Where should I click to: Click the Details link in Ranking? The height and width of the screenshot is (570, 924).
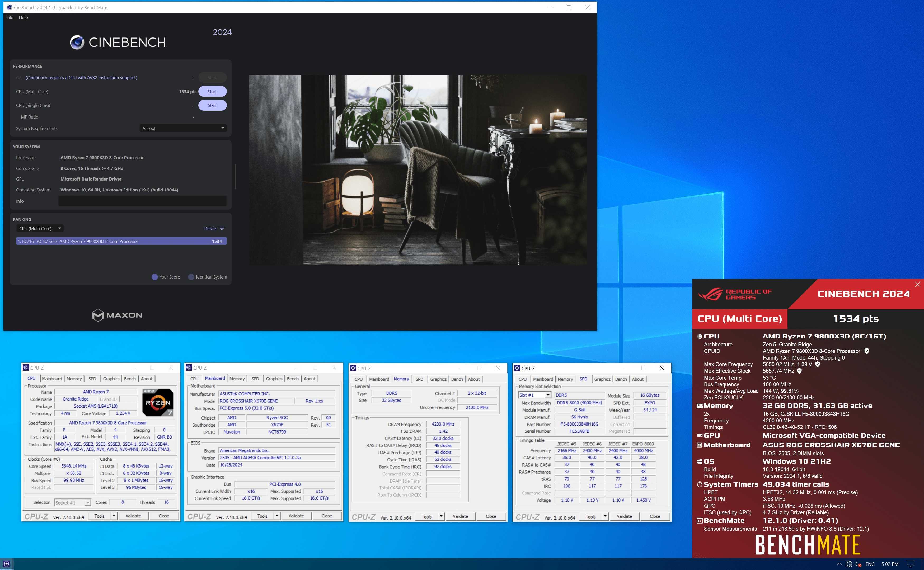[210, 228]
